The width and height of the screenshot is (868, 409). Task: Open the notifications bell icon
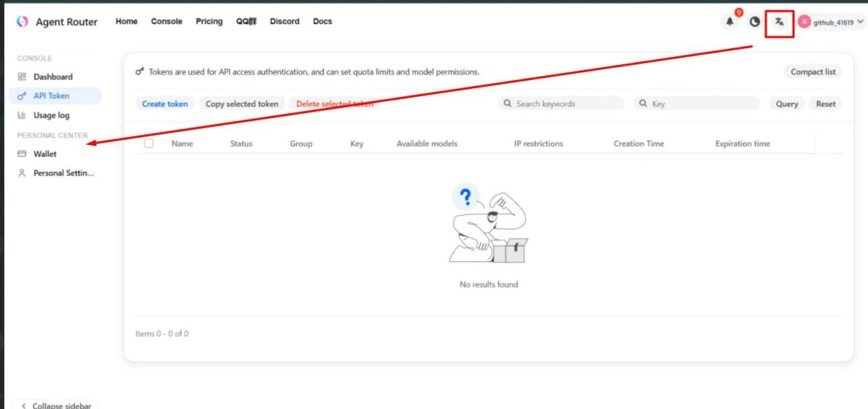click(x=730, y=22)
